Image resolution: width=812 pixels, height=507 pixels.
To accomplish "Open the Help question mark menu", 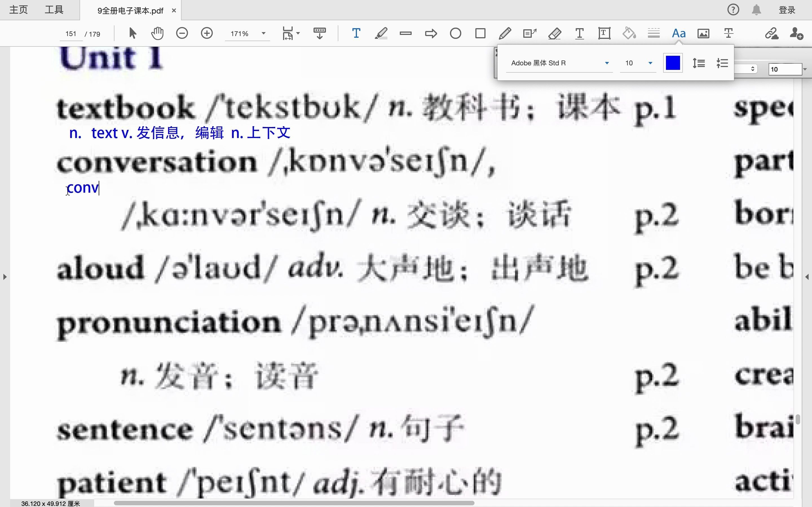I will [x=734, y=10].
